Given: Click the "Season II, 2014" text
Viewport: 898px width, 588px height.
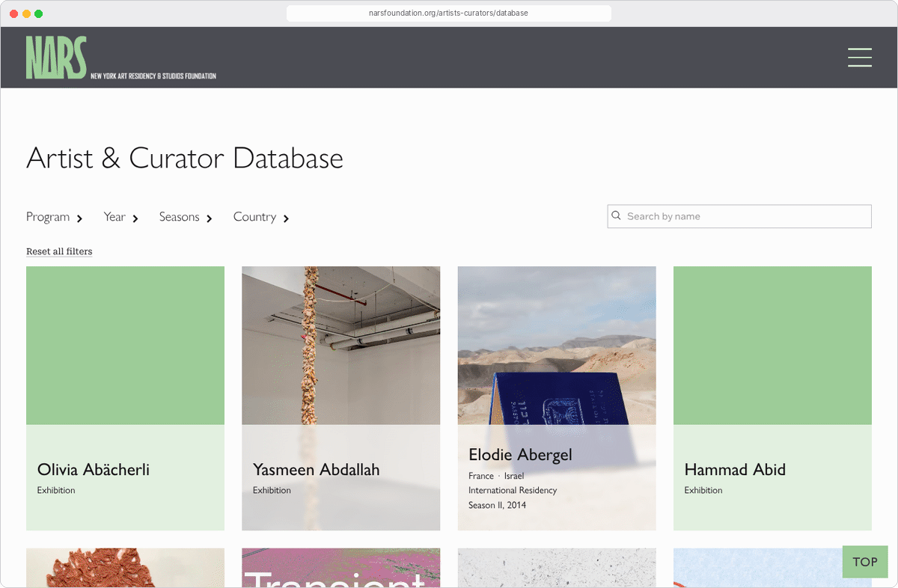Looking at the screenshot, I should coord(497,505).
